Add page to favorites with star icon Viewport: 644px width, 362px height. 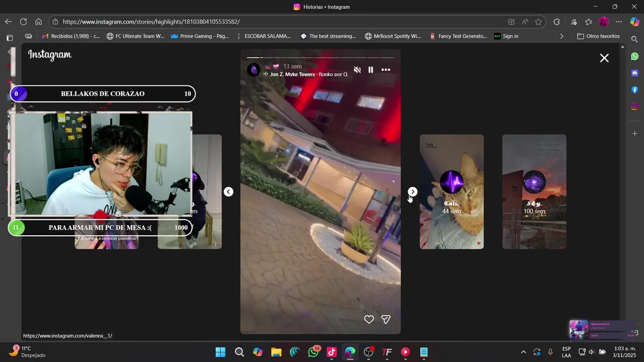(x=538, y=22)
